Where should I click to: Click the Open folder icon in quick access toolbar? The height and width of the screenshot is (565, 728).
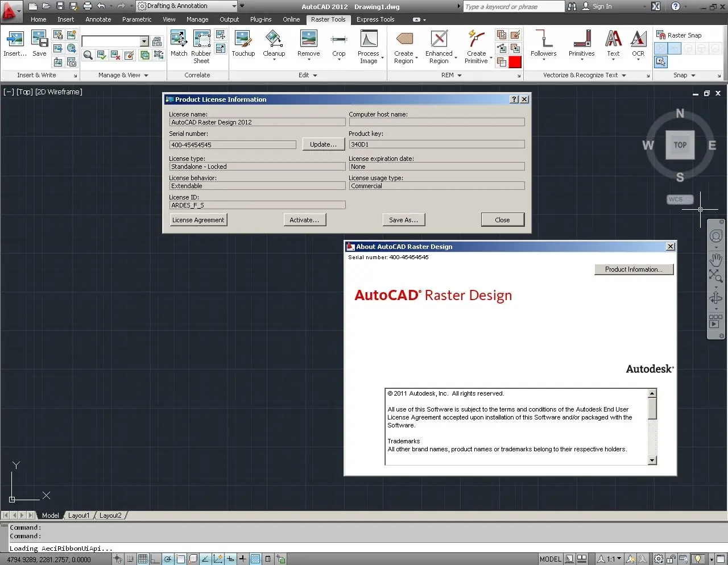(47, 6)
